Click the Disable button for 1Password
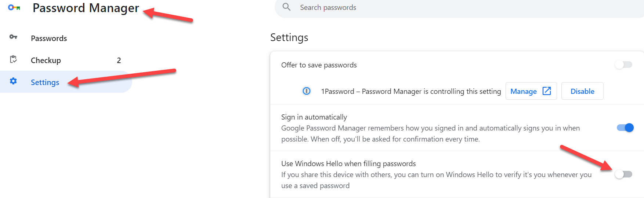The image size is (644, 198). tap(582, 91)
